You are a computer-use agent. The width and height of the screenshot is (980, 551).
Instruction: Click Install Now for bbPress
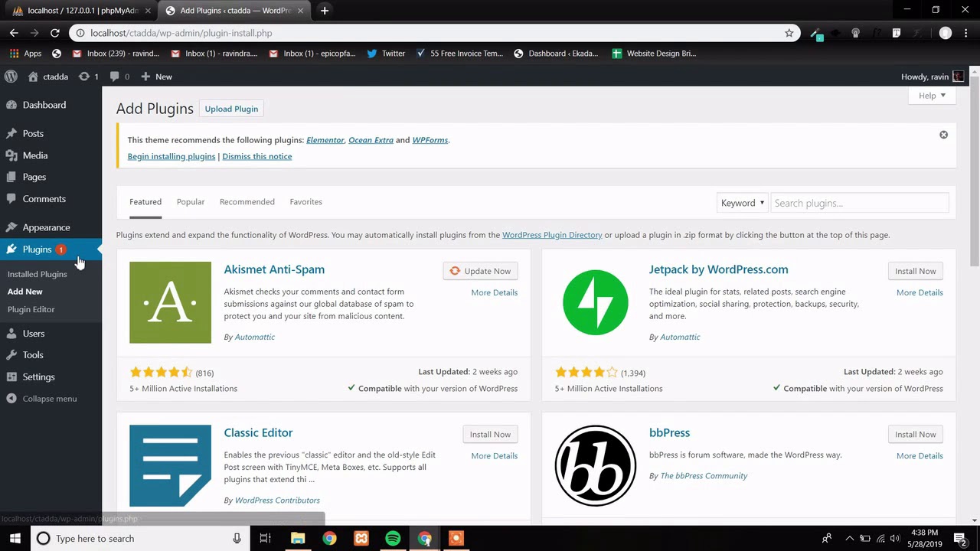(916, 434)
